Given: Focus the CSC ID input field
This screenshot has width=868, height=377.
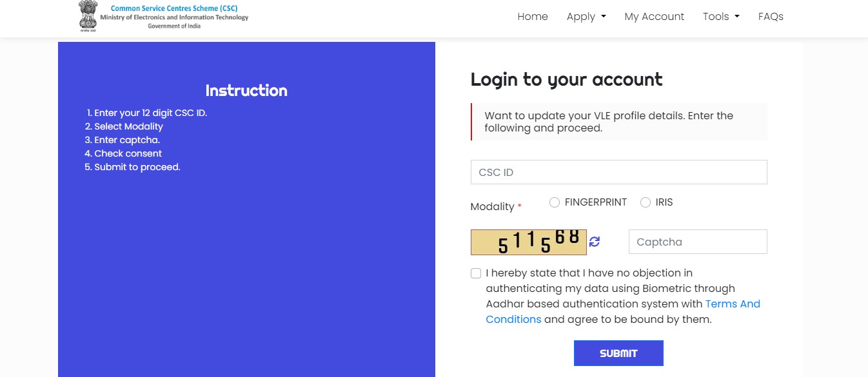Looking at the screenshot, I should pyautogui.click(x=618, y=172).
